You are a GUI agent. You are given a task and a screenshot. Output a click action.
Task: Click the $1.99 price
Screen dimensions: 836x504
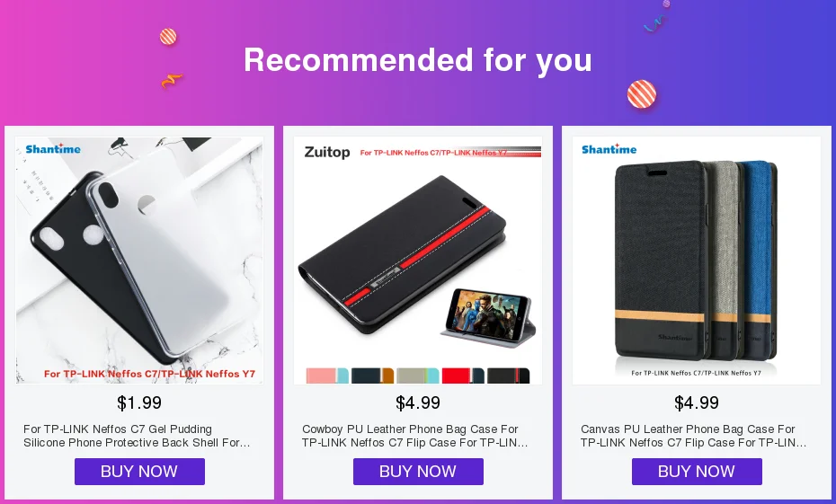(139, 402)
